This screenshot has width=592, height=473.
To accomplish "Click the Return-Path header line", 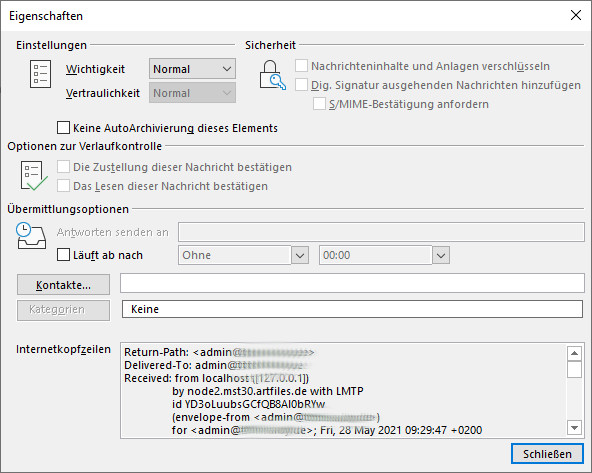I will [219, 352].
